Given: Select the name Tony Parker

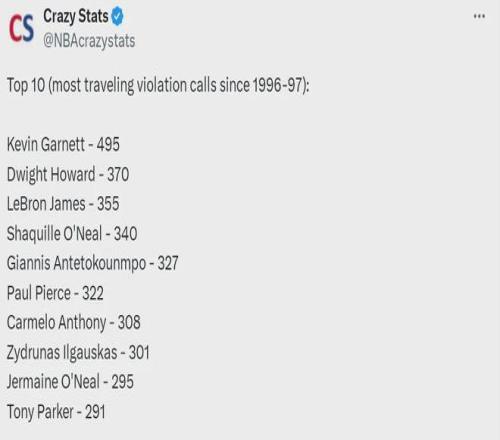Looking at the screenshot, I should (x=40, y=412).
